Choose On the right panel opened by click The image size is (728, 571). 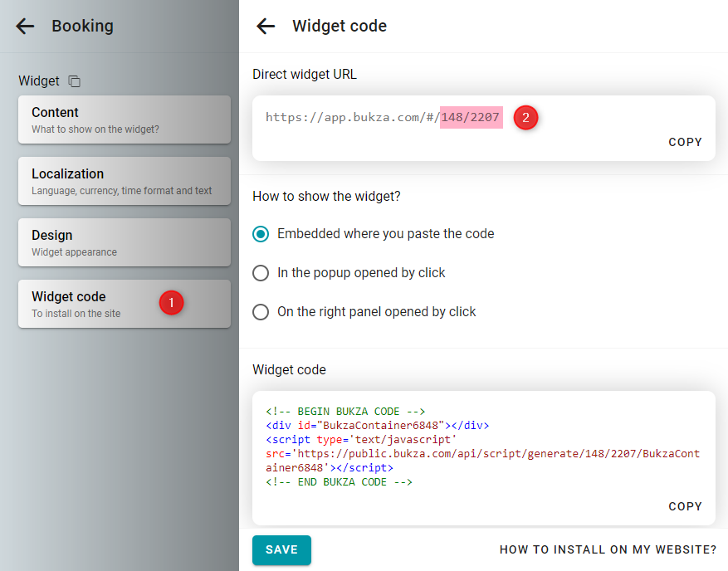click(261, 312)
